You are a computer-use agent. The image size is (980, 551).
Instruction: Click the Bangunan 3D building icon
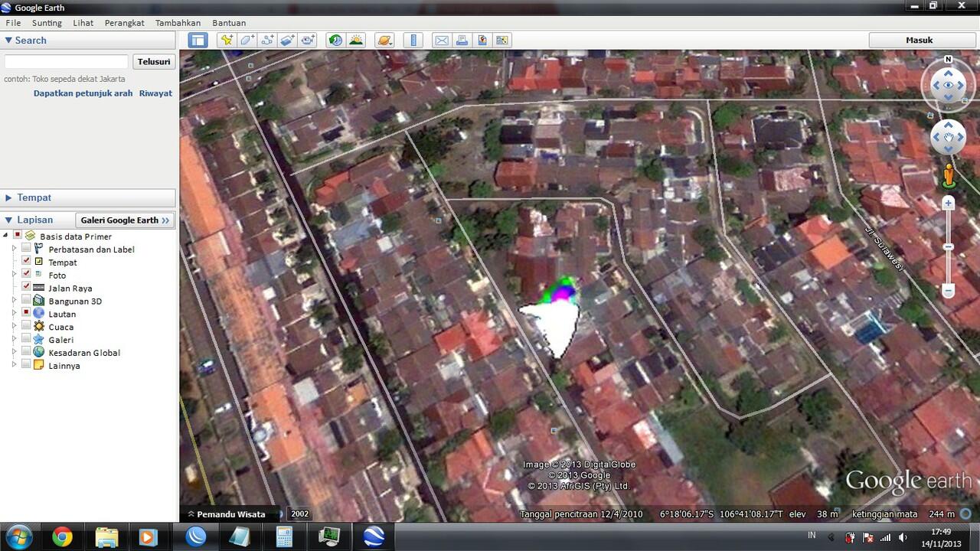[x=38, y=301]
